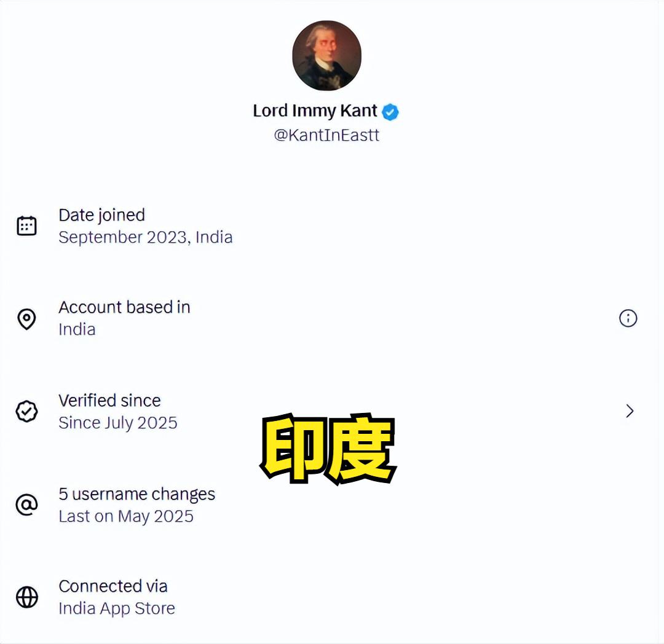Image resolution: width=664 pixels, height=644 pixels.
Task: Click the Since July 2025 text
Action: [117, 423]
